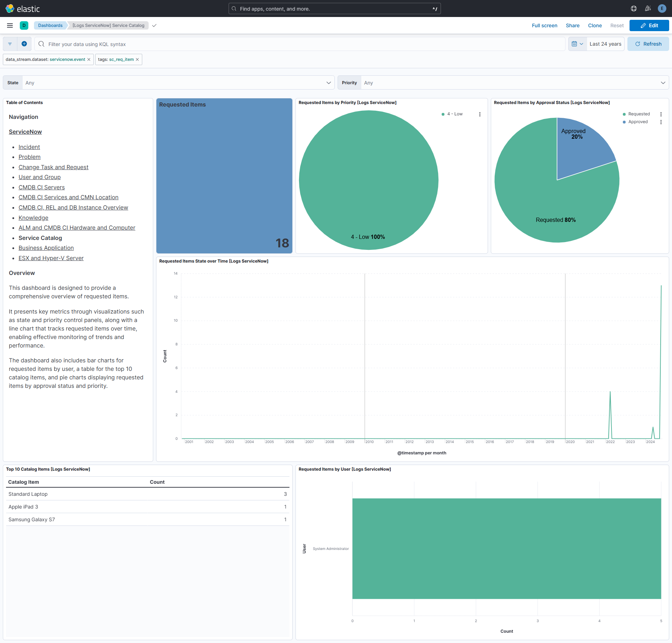Toggle the Requested legend entry
Image resolution: width=672 pixels, height=643 pixels.
pos(639,114)
